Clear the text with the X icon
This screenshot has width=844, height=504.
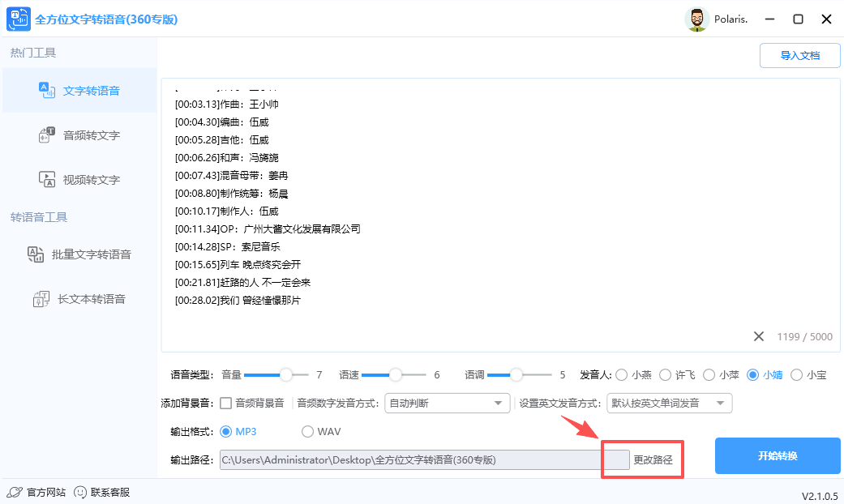tap(759, 336)
